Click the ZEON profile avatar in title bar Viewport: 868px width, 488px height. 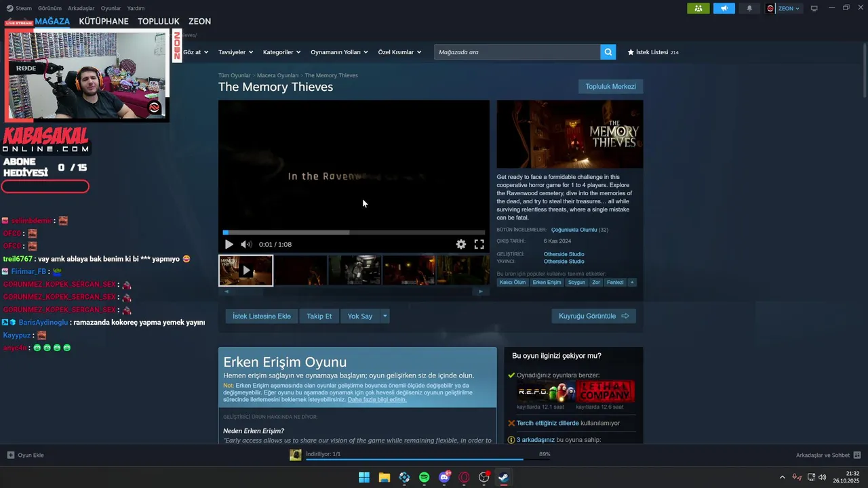pyautogui.click(x=770, y=8)
